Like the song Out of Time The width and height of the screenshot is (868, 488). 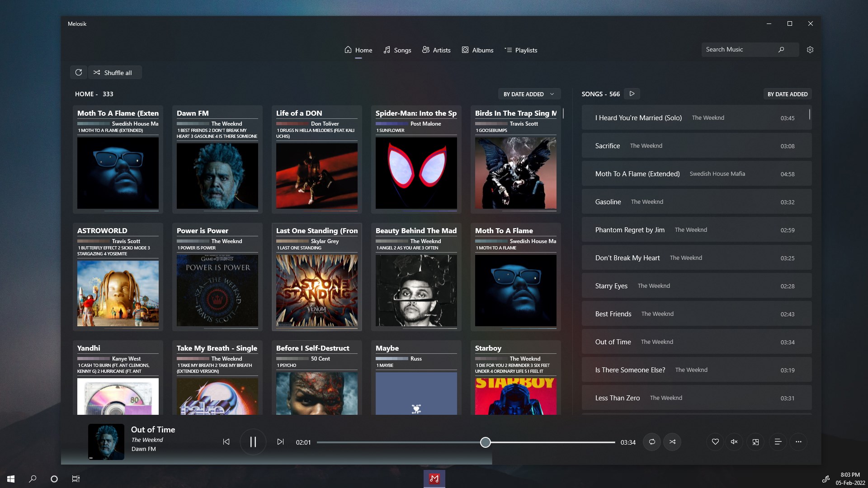click(x=715, y=442)
